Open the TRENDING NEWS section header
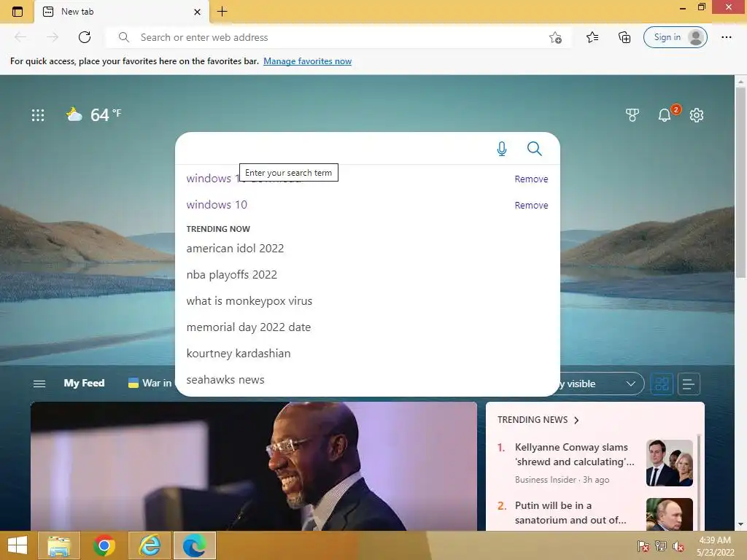Screen dimensions: 747x560 tap(538, 419)
